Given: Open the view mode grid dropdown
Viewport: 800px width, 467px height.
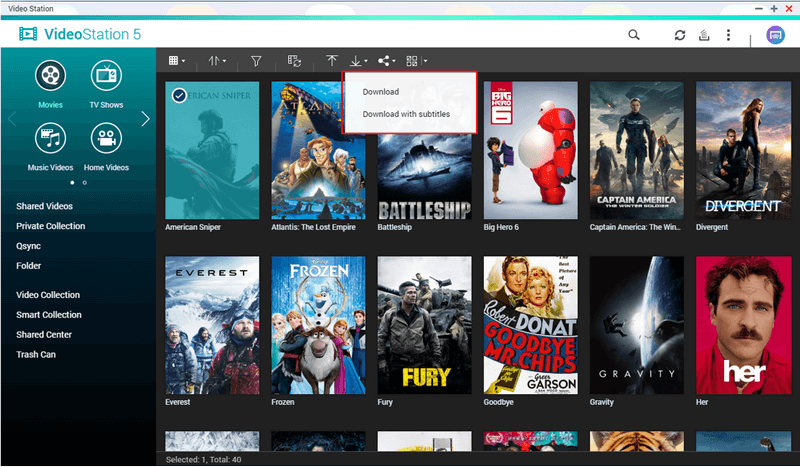Looking at the screenshot, I should pos(177,61).
